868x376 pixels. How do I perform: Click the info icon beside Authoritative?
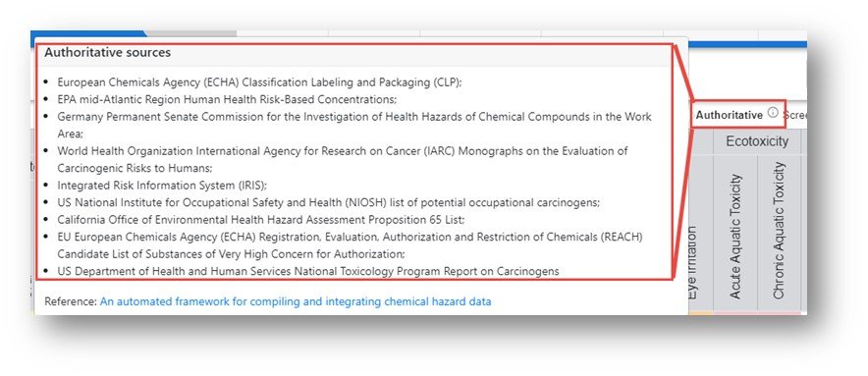click(x=773, y=114)
